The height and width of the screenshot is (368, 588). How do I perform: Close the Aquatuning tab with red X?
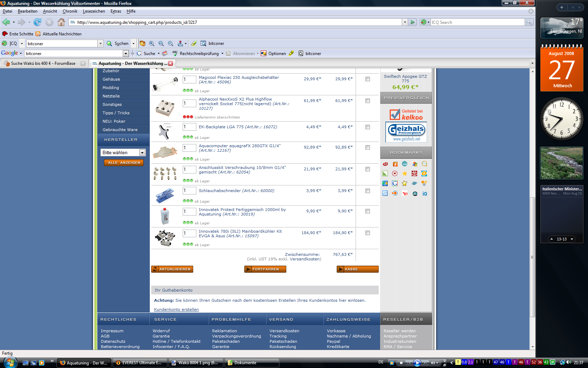tap(170, 63)
